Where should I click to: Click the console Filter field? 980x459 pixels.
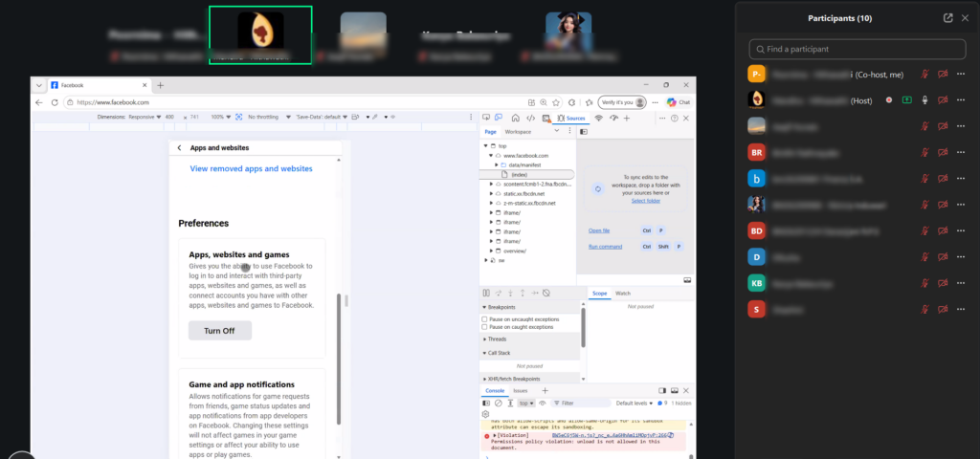(581, 404)
